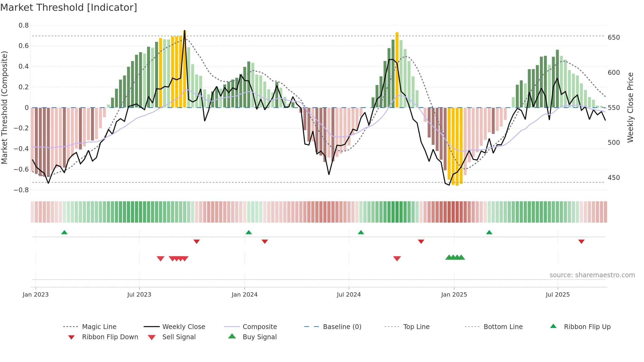Viewport: 644px width, 362px height.
Task: Click the green ribbon flip up marker at January 2024
Action: click(x=249, y=232)
